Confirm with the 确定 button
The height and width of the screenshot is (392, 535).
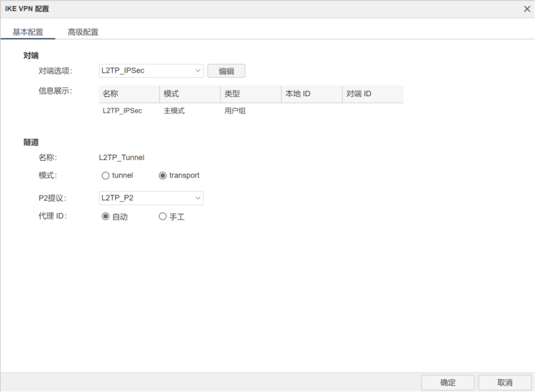click(448, 383)
